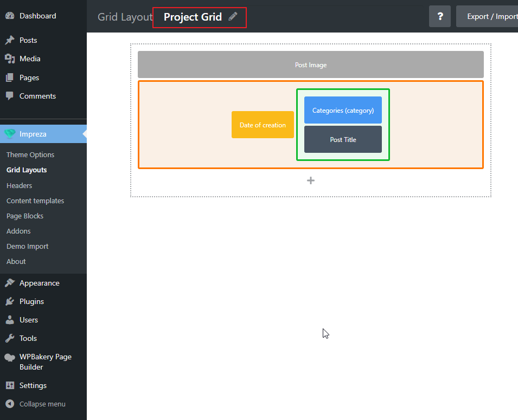Click the Users person icon
Image resolution: width=518 pixels, height=420 pixels.
click(10, 320)
